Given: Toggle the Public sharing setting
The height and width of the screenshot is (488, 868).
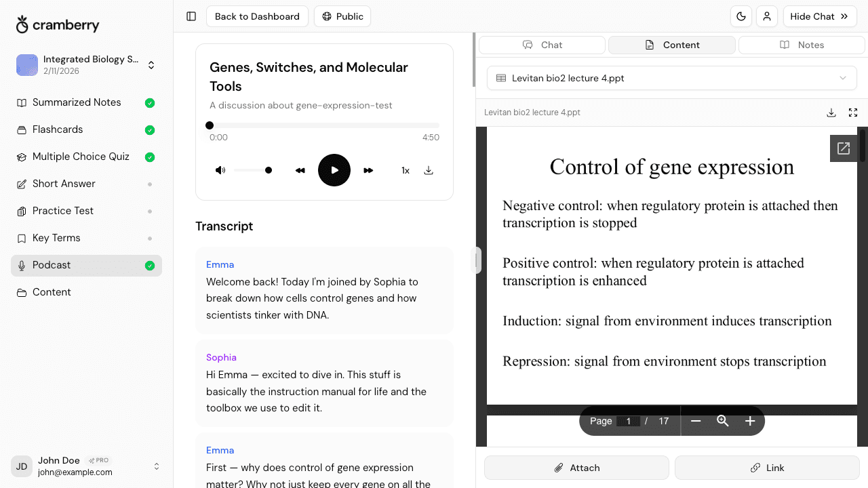Looking at the screenshot, I should pos(342,16).
